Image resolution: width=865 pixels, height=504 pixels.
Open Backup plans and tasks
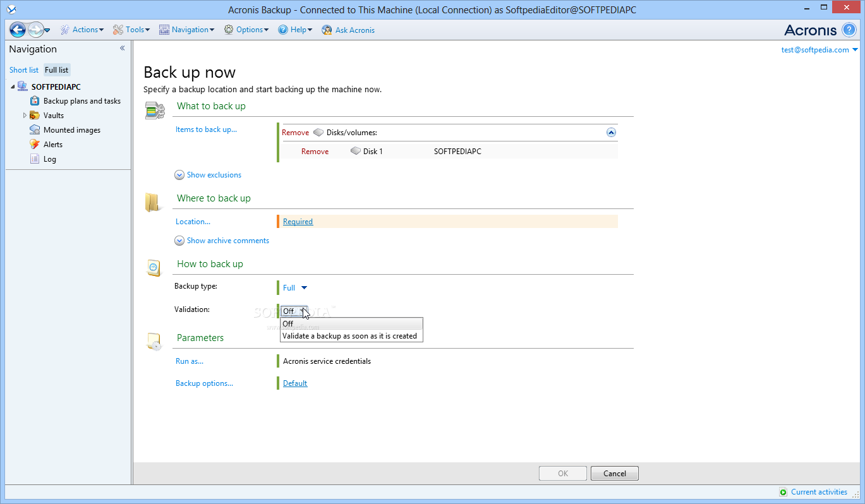(x=82, y=101)
